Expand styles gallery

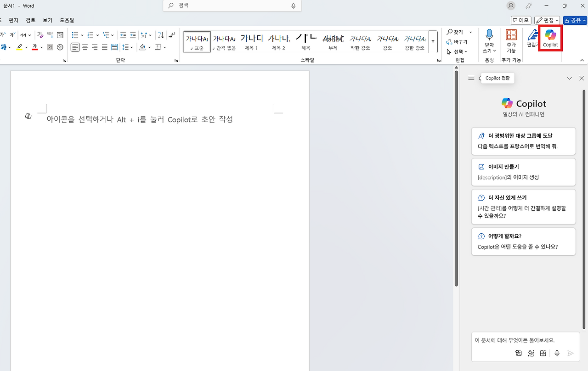(x=433, y=42)
